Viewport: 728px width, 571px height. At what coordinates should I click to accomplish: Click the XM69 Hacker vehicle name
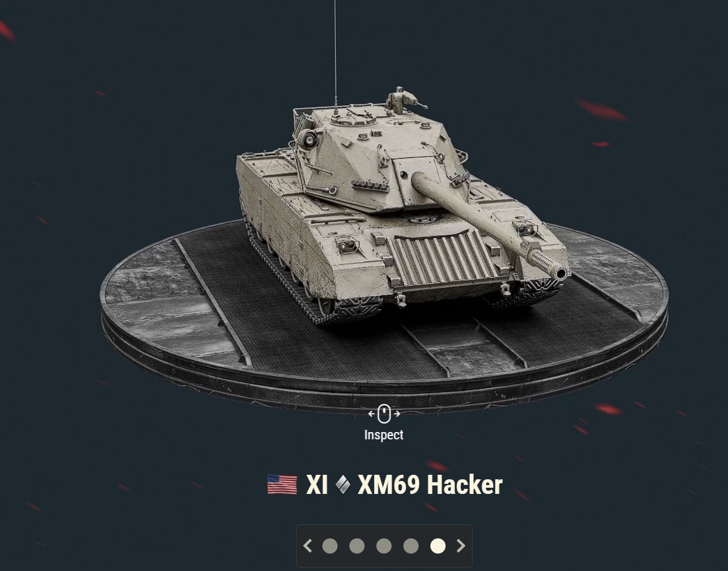(x=430, y=484)
